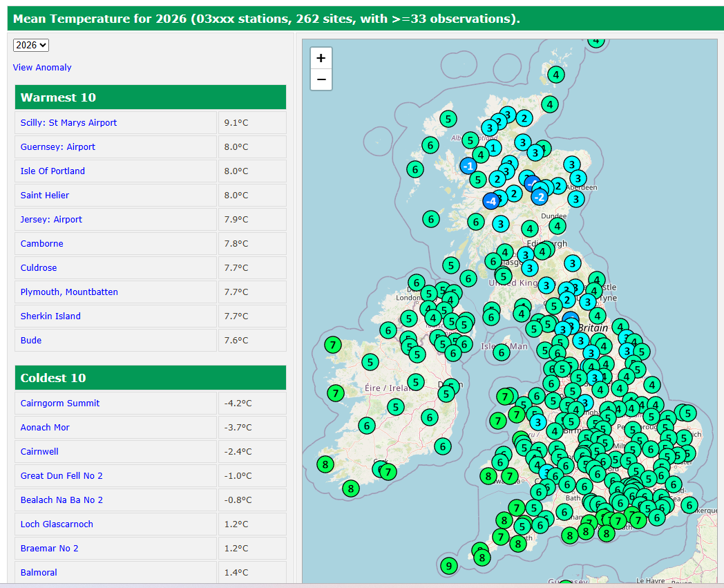Click the Great Dun Fell No 2 link

pos(61,475)
